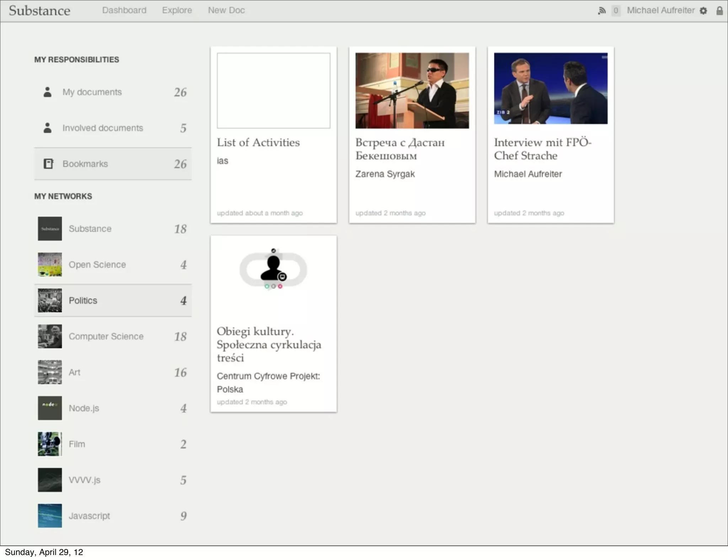728x560 pixels.
Task: Go to the Explore page
Action: point(177,10)
